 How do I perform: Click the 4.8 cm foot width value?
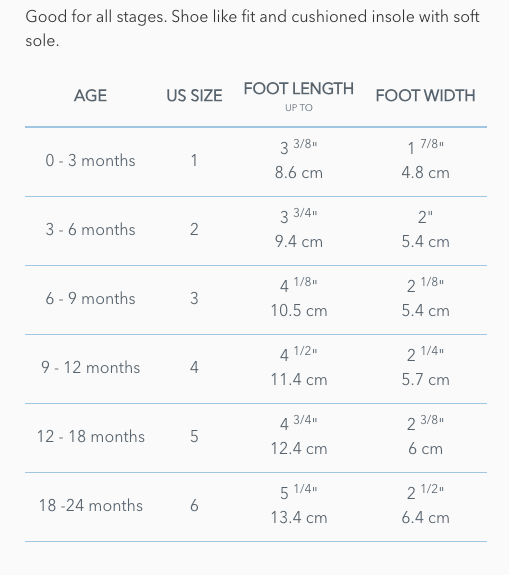coord(425,173)
